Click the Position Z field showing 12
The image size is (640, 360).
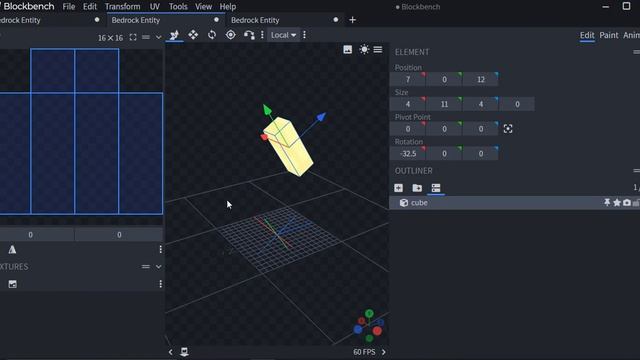[481, 79]
